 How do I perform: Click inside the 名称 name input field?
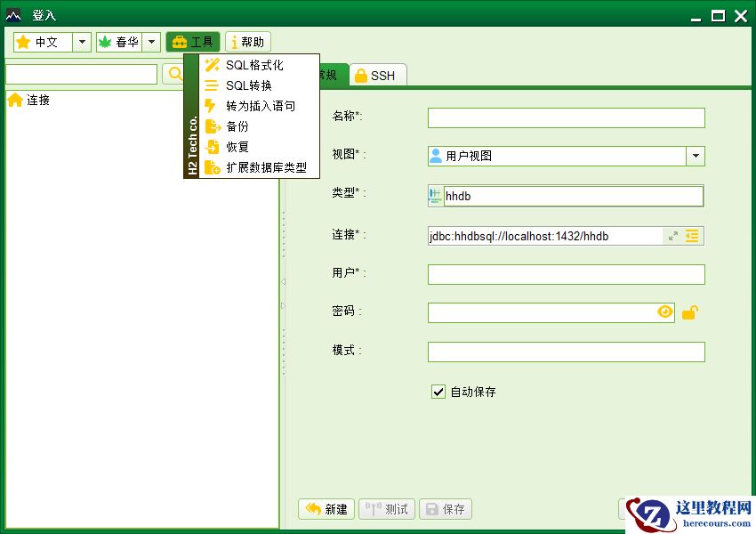pos(565,117)
